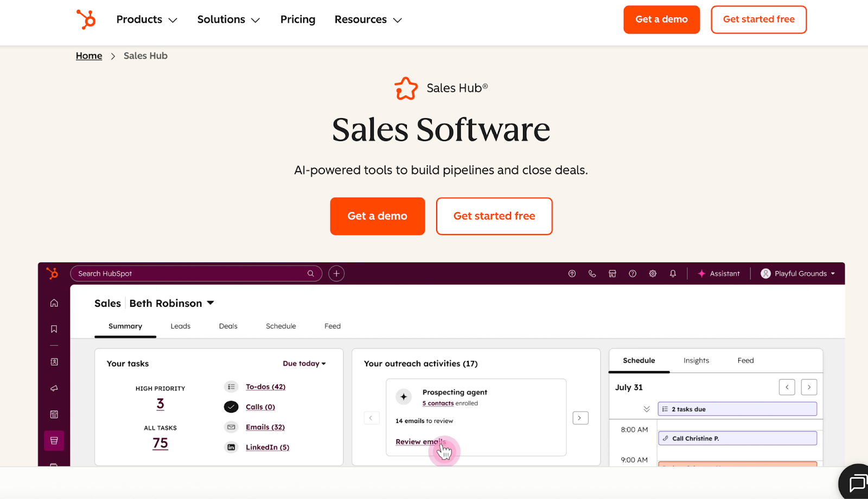This screenshot has width=868, height=499.
Task: Open the settings gear icon
Action: point(653,274)
